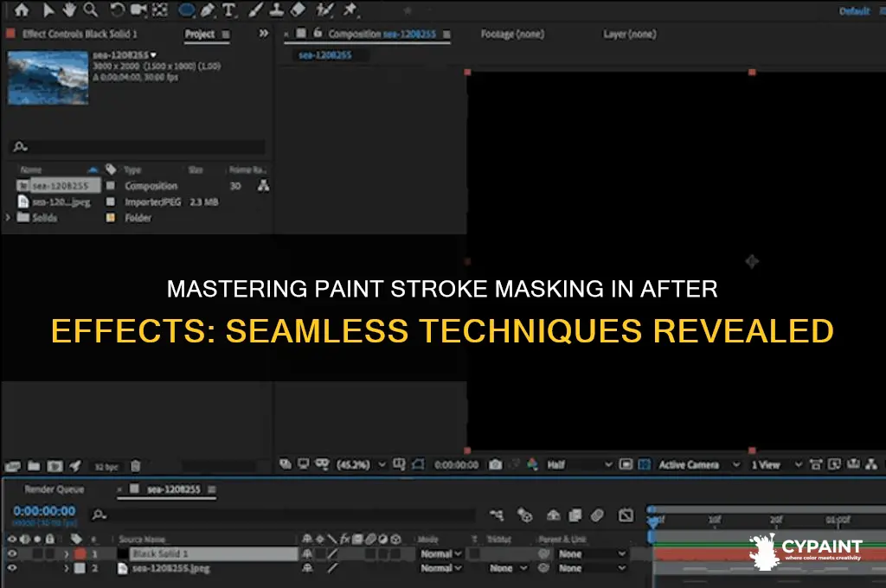Toggle Region of Interest button
Viewport: 886px width, 588px height.
[626, 464]
